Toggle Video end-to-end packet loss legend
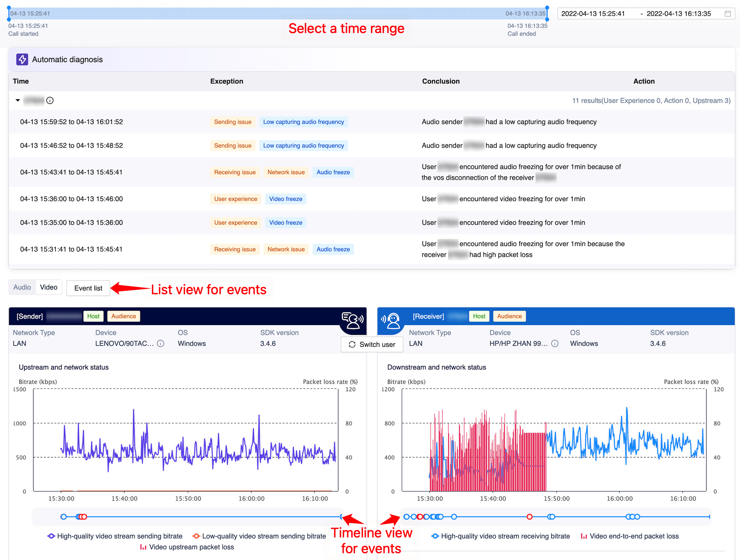Image resolution: width=740 pixels, height=560 pixels. point(629,536)
